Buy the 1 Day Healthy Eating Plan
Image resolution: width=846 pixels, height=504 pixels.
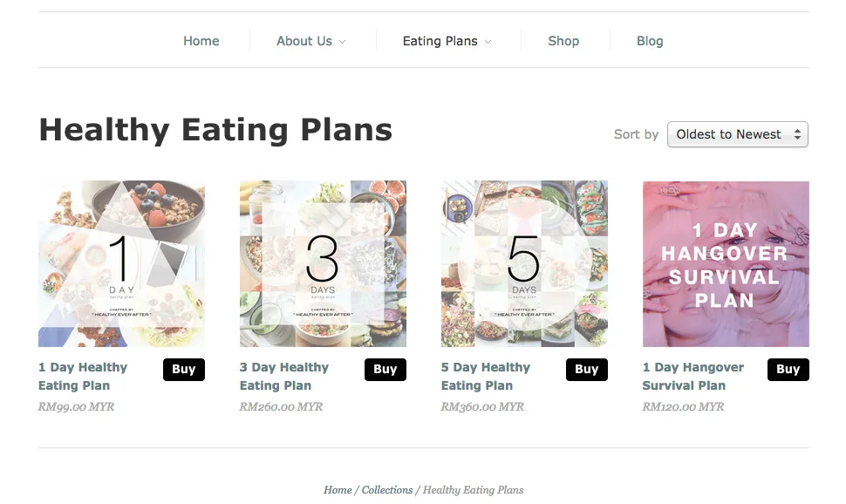pos(184,370)
